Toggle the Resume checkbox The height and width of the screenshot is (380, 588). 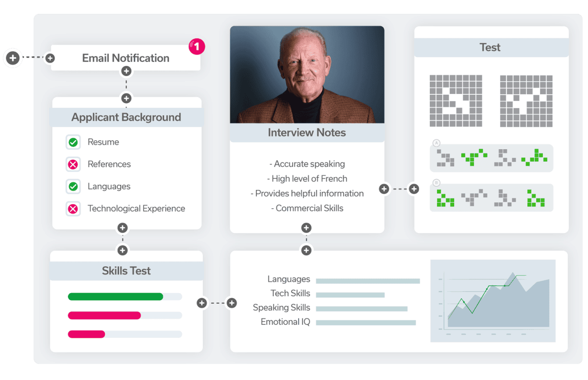coord(73,142)
